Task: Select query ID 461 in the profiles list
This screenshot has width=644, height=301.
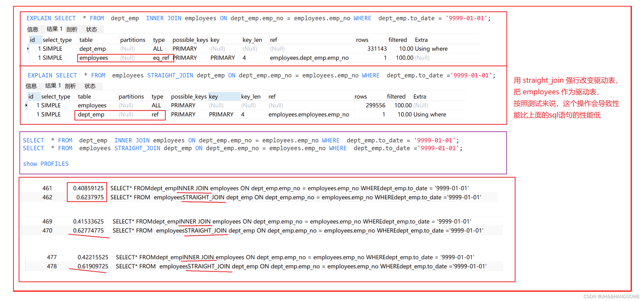Action: pos(47,188)
